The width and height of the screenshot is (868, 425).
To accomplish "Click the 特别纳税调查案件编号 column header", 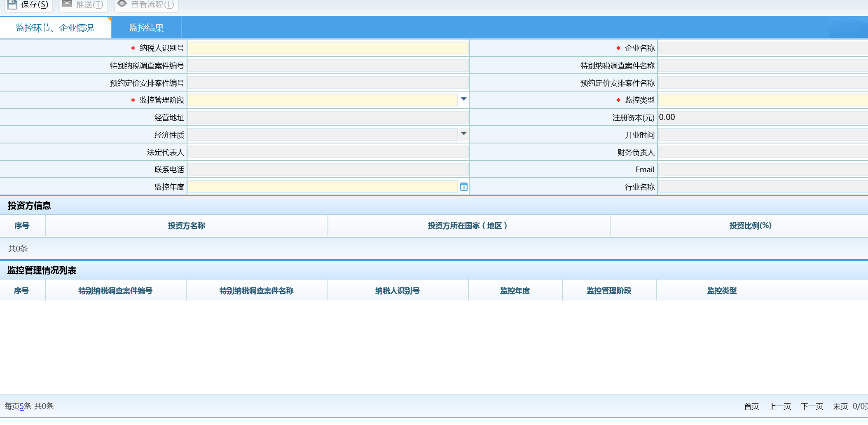I will click(116, 291).
